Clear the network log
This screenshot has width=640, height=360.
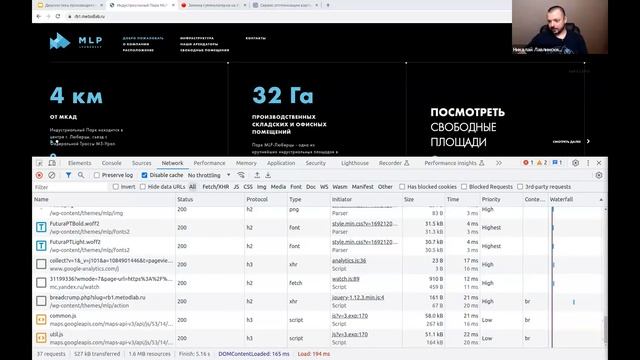51,175
